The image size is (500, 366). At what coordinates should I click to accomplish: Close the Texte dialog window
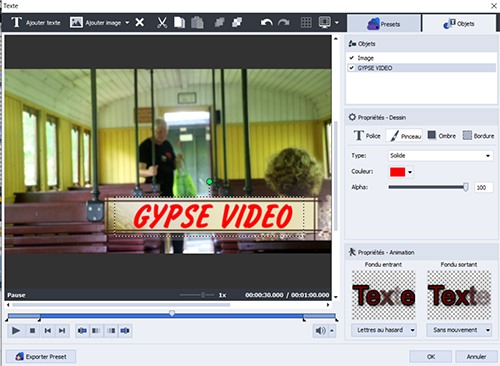494,6
